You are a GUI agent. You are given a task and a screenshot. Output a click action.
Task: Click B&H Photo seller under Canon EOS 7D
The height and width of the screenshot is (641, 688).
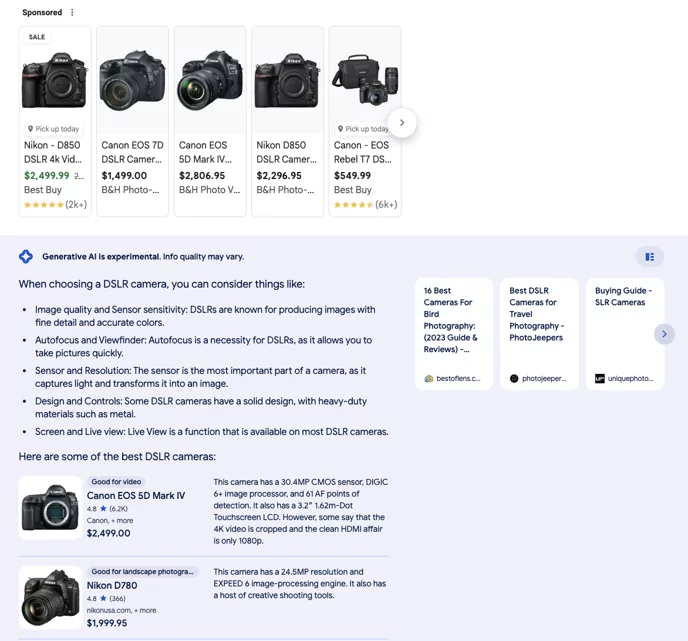[x=130, y=190]
